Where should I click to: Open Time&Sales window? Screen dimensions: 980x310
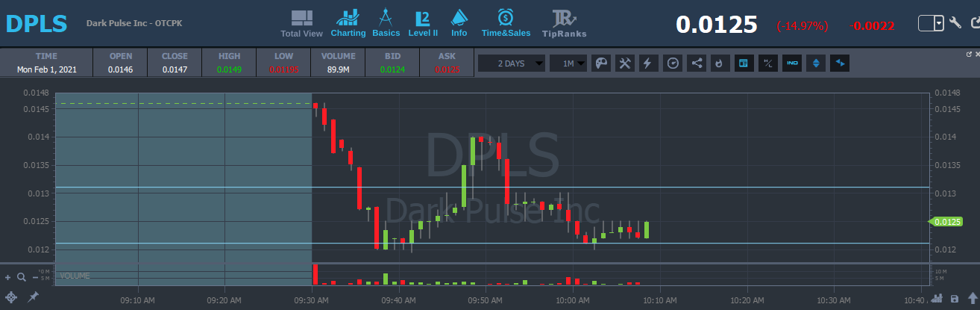[505, 23]
